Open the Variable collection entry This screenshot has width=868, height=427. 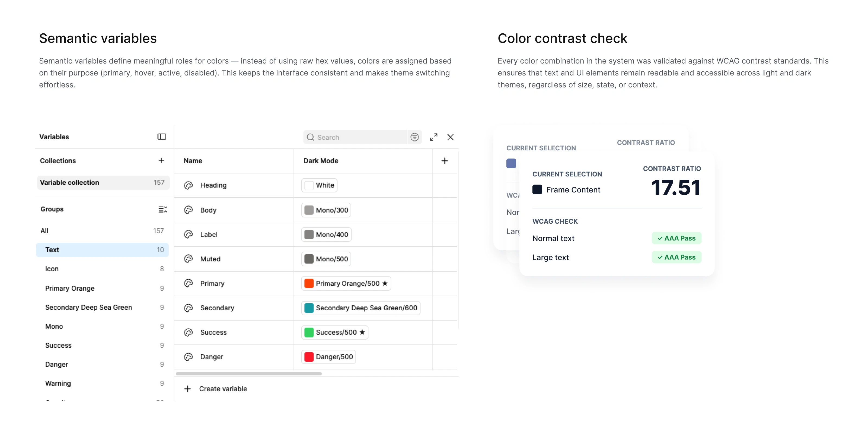tap(103, 182)
